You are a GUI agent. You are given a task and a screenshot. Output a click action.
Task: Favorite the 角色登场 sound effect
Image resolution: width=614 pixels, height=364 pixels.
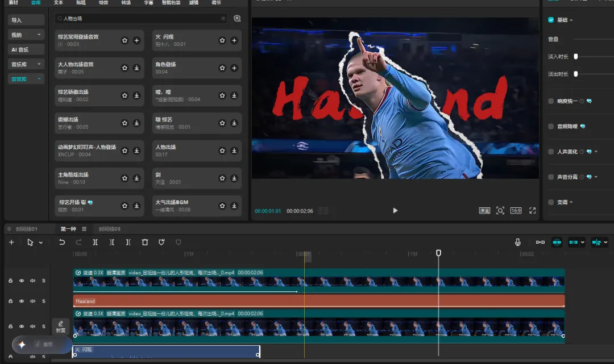point(222,68)
